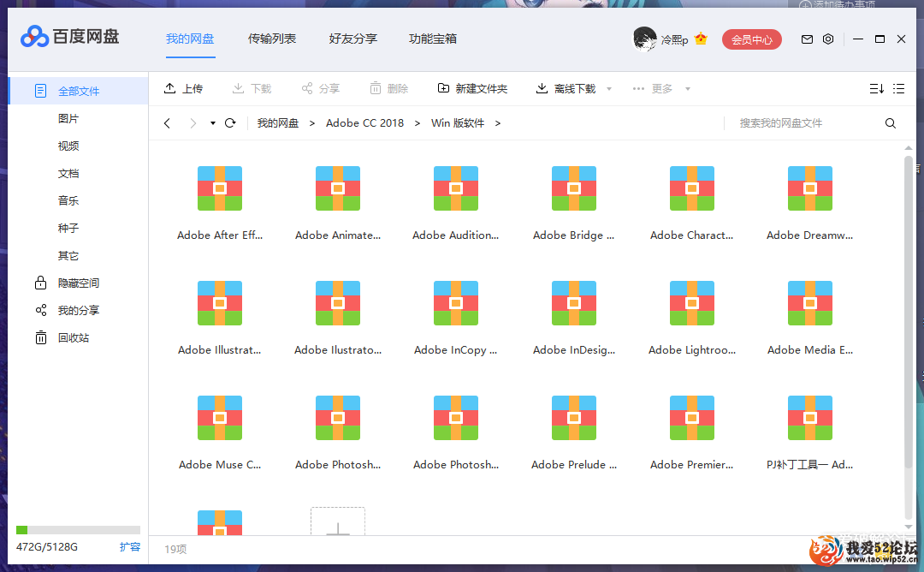Go back to previous folder
The image size is (924, 572).
coord(168,122)
